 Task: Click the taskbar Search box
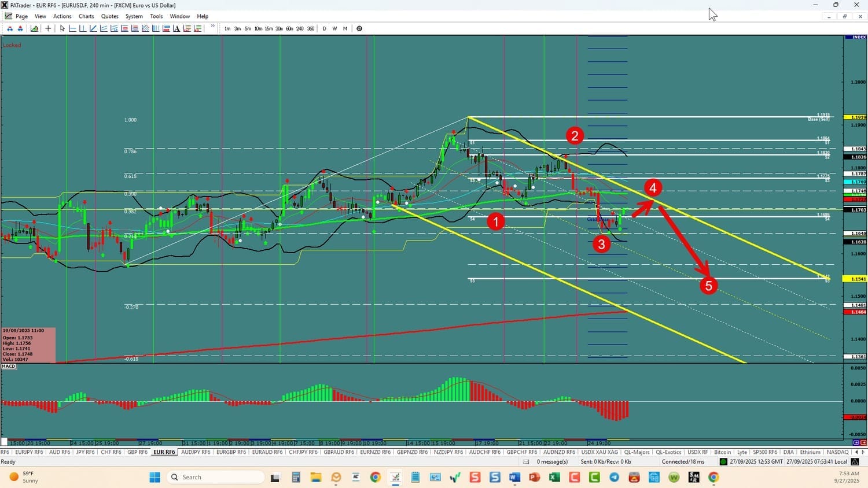pyautogui.click(x=215, y=477)
